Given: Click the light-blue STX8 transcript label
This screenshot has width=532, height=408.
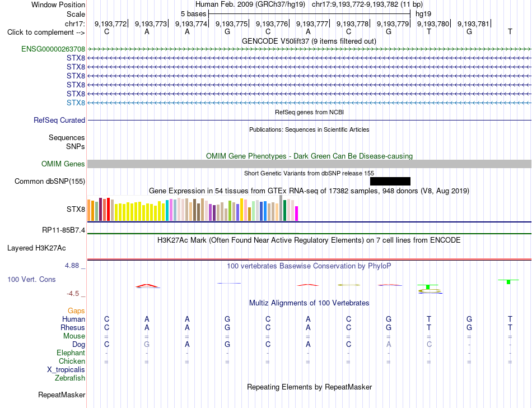Looking at the screenshot, I should pyautogui.click(x=76, y=103).
